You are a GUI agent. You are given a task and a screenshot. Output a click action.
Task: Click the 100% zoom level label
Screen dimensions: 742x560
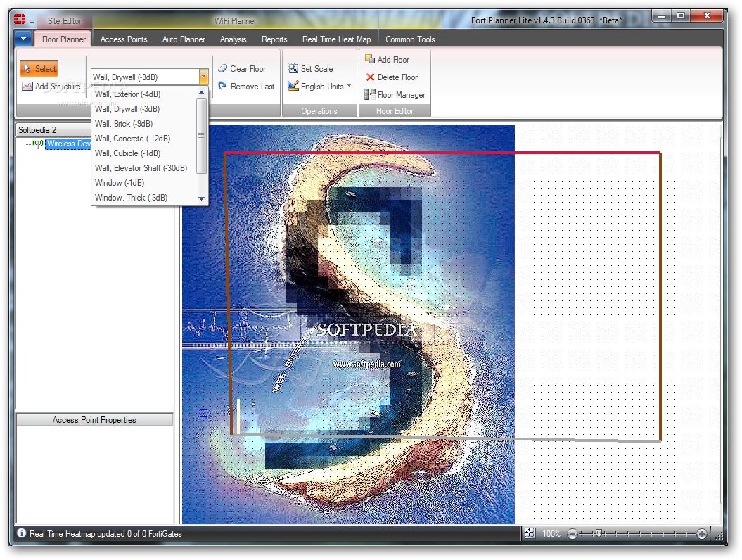(x=551, y=533)
